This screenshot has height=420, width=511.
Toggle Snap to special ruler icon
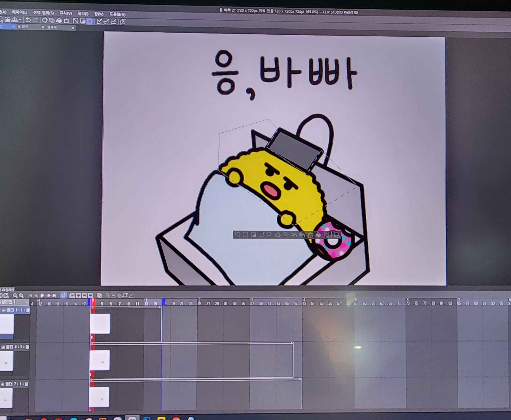point(106,21)
